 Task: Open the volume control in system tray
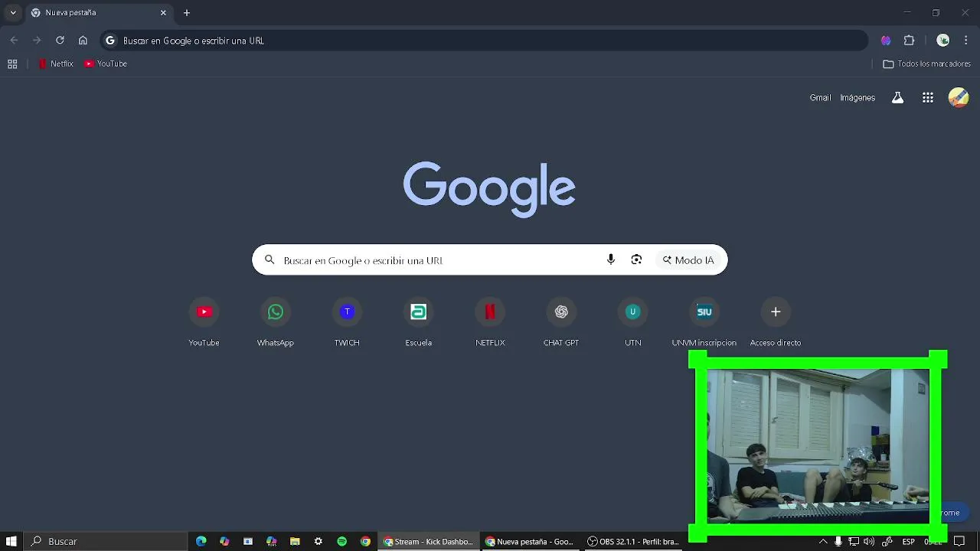[x=869, y=542]
